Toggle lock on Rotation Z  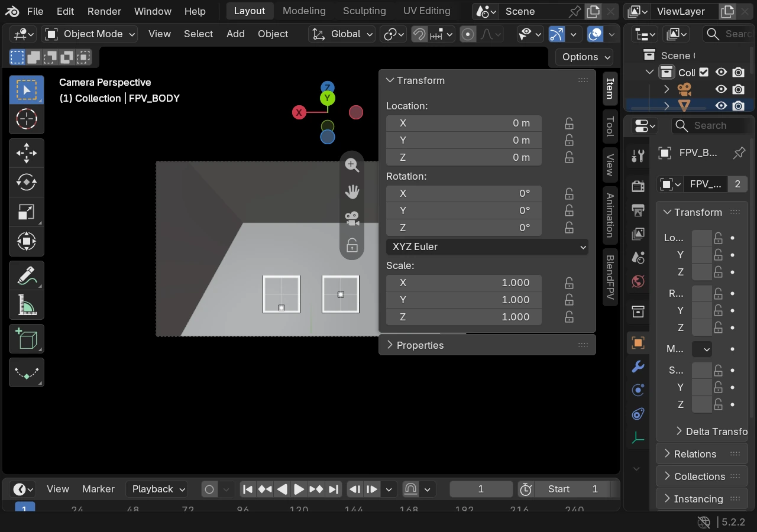point(569,228)
